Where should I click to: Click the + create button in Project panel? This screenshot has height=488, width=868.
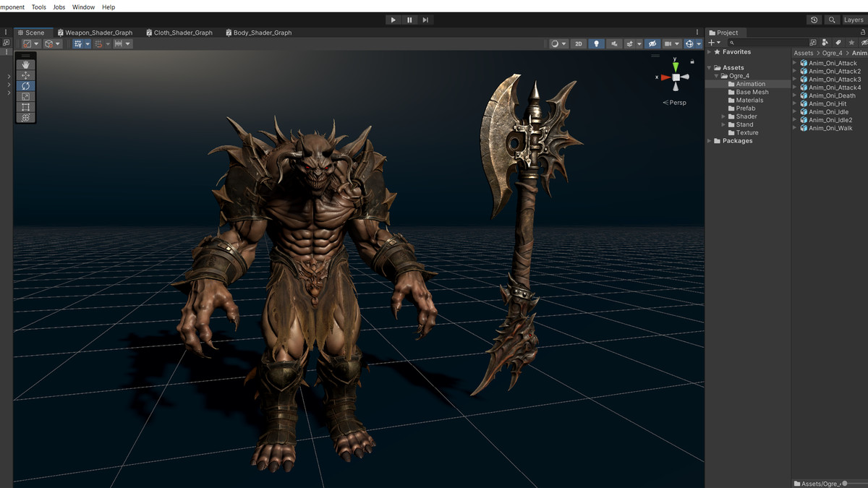coord(712,43)
